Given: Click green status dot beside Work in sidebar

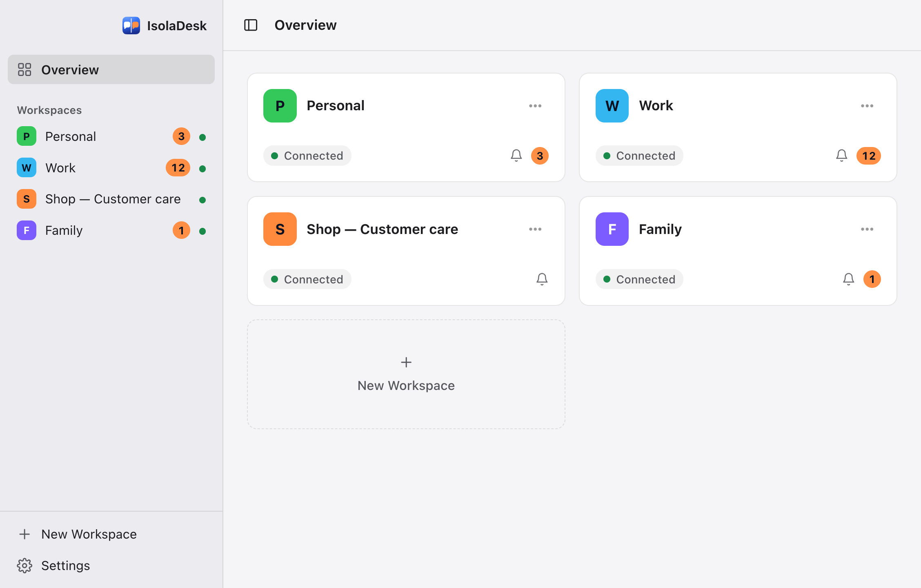Looking at the screenshot, I should (202, 169).
